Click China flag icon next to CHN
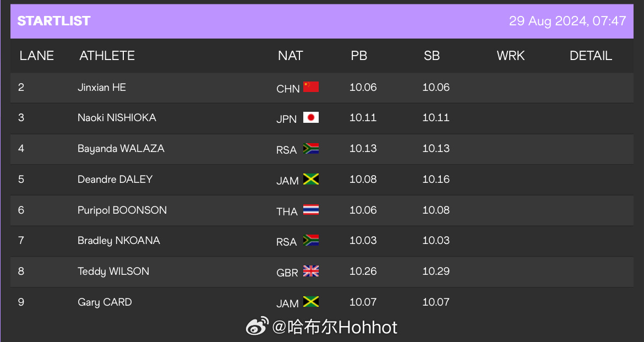 pyautogui.click(x=311, y=86)
